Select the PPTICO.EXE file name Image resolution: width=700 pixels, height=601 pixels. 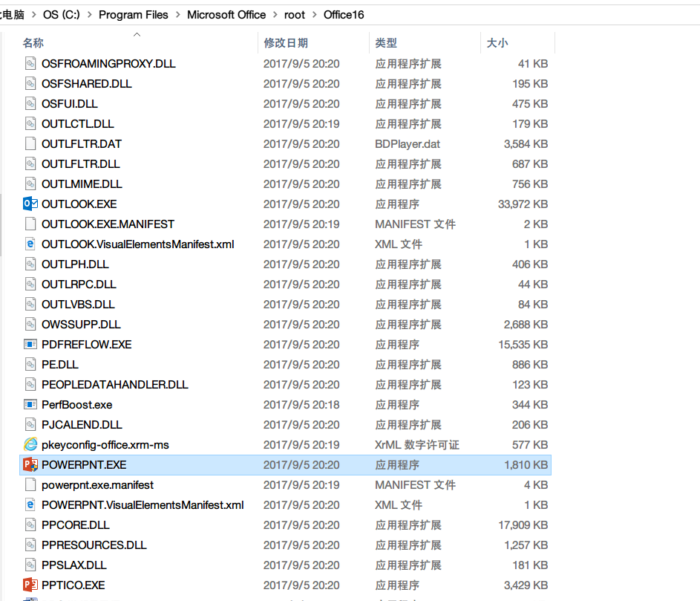[x=73, y=585]
